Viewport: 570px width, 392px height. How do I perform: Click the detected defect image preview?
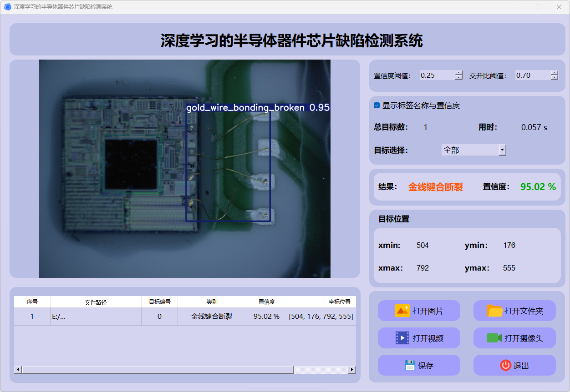[x=184, y=169]
